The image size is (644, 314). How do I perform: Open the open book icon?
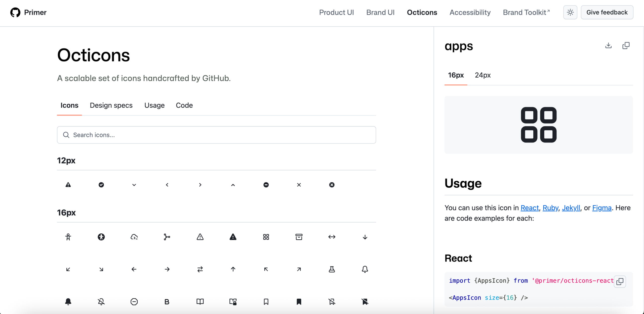[200, 301]
